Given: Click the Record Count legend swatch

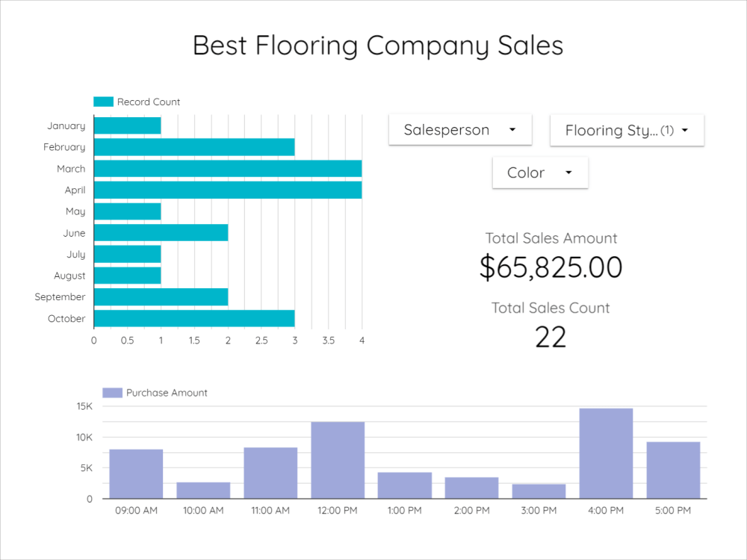Looking at the screenshot, I should pos(102,101).
